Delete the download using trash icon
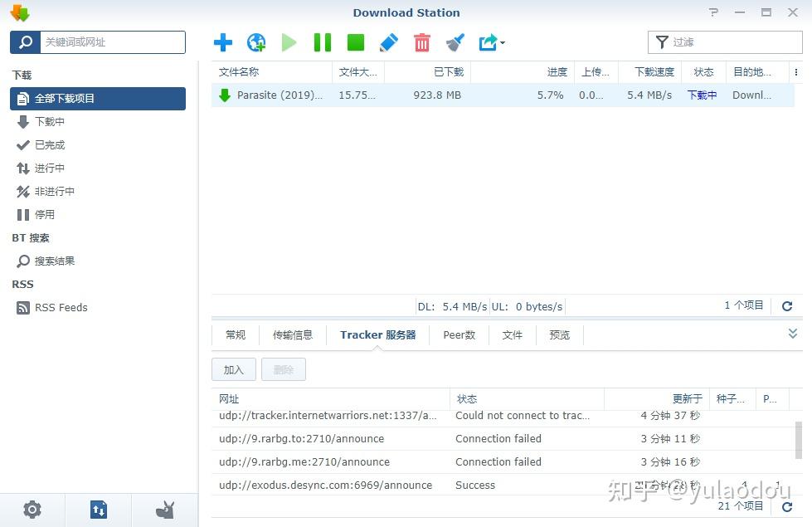 (x=422, y=42)
